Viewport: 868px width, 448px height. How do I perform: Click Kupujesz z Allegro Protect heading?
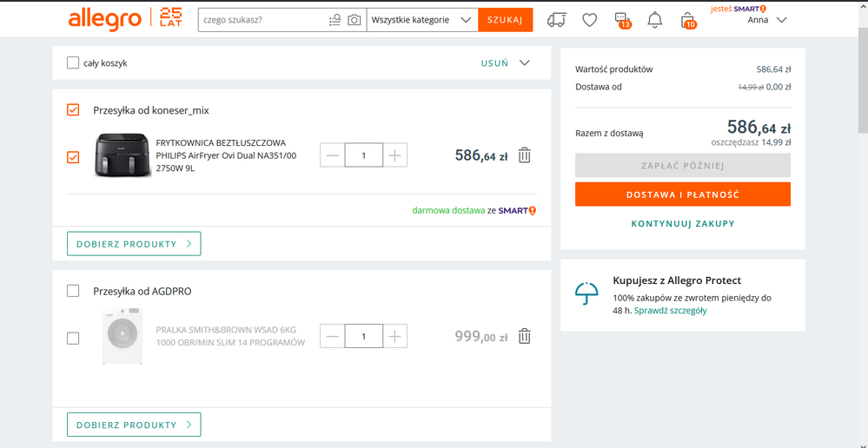click(677, 280)
